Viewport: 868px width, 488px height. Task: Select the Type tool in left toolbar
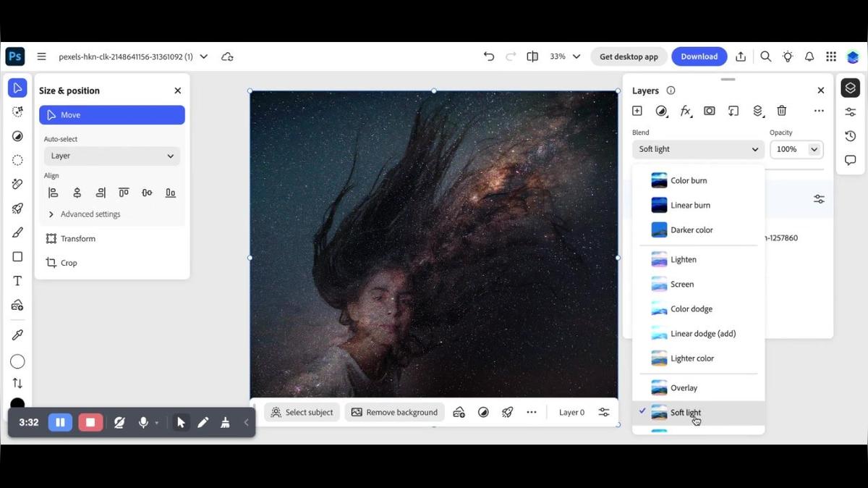pyautogui.click(x=17, y=281)
